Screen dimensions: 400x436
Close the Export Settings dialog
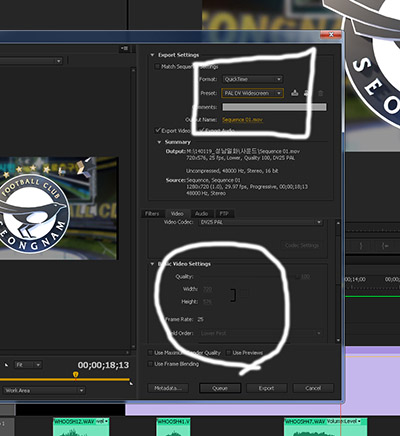click(331, 35)
